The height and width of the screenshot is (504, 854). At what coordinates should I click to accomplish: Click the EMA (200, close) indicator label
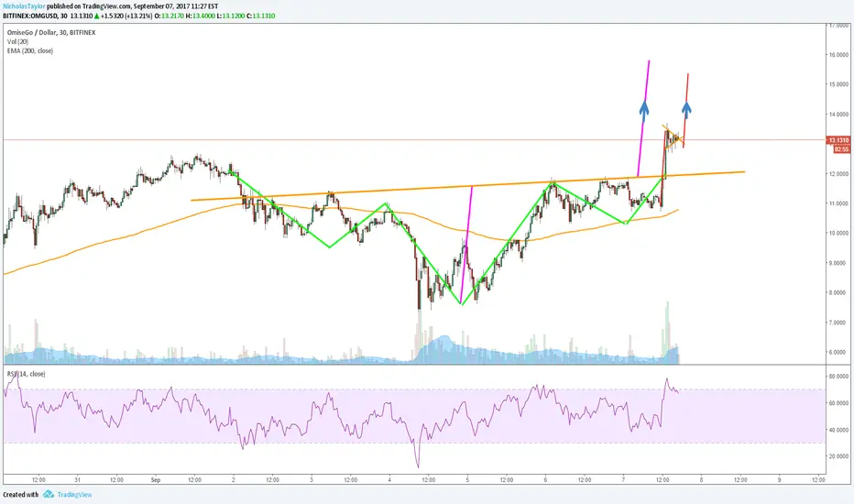coord(30,50)
